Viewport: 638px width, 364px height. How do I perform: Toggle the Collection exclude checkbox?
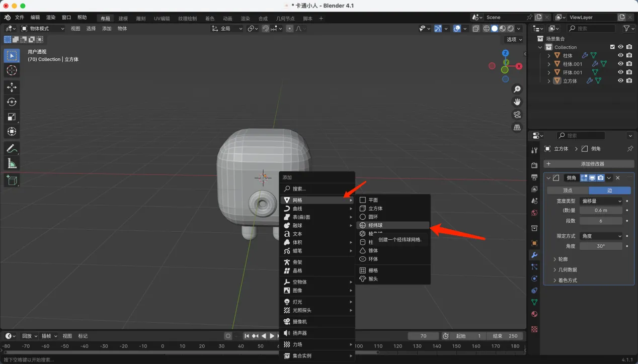tap(612, 47)
